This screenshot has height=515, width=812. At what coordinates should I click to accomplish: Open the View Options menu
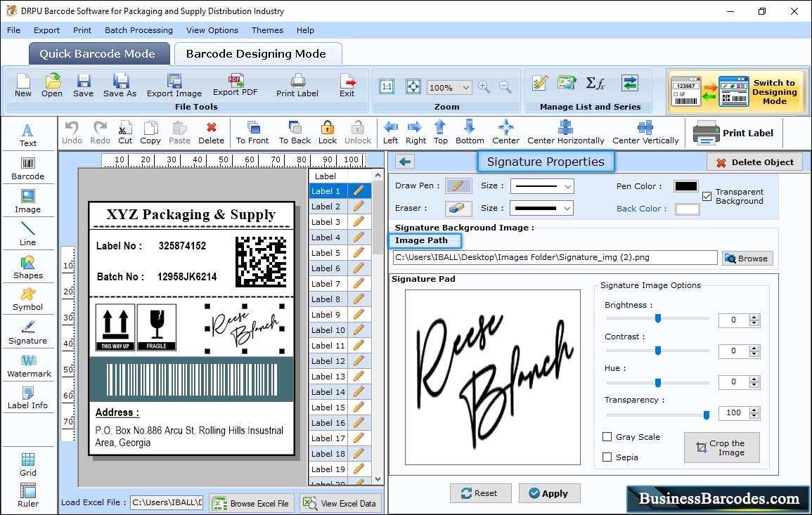[212, 30]
